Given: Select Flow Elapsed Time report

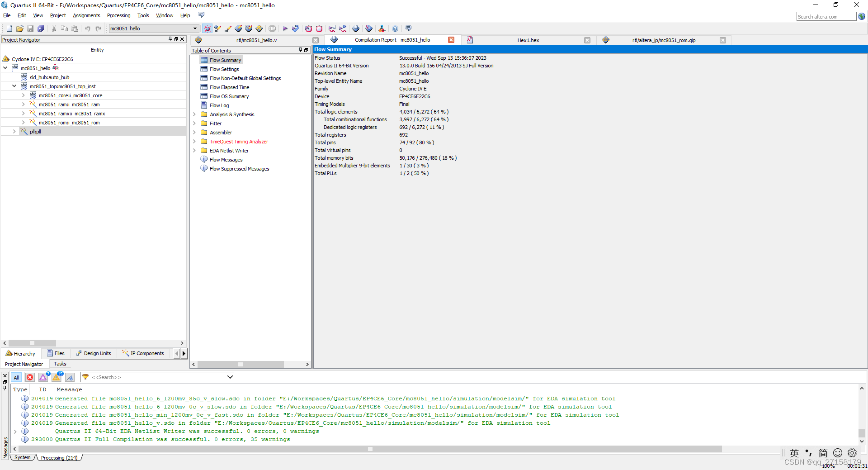Looking at the screenshot, I should click(x=229, y=87).
